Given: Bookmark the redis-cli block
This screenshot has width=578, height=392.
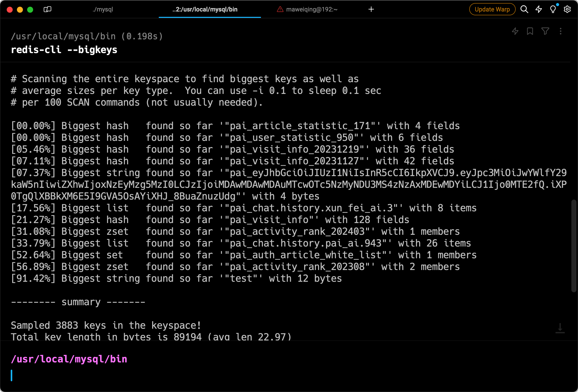Looking at the screenshot, I should [x=530, y=31].
